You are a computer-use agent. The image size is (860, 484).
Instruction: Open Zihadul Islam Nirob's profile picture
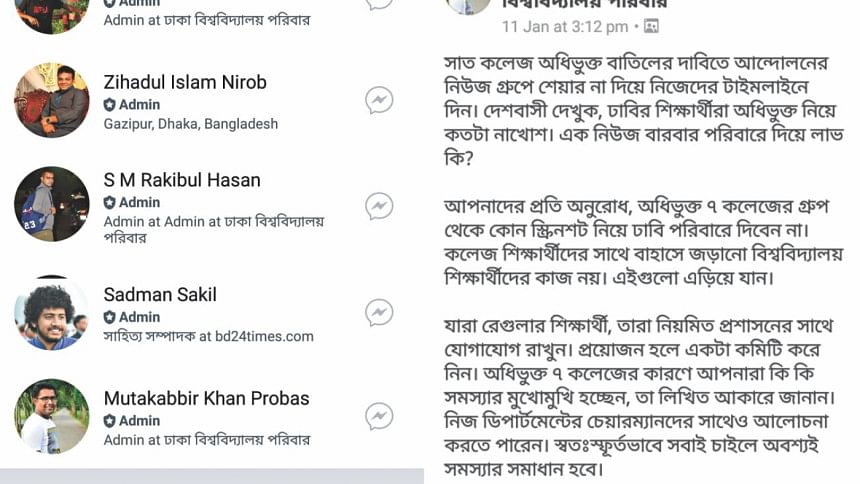coord(52,100)
